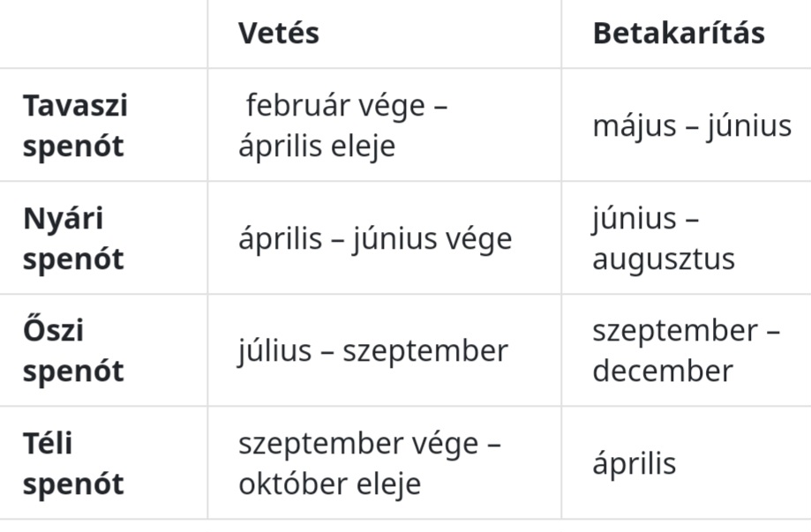This screenshot has height=532, width=811.
Task: Click the Vetés column header
Action: pos(278,34)
